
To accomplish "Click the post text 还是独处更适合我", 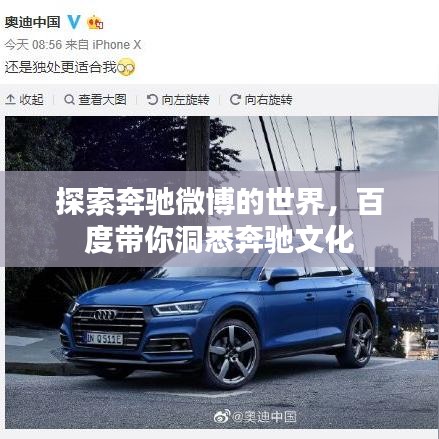I will [x=61, y=68].
